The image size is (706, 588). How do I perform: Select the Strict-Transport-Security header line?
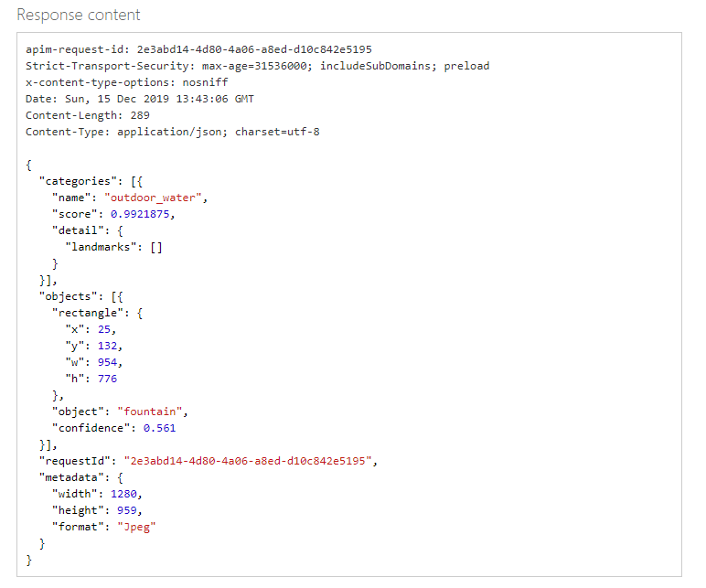[x=258, y=66]
